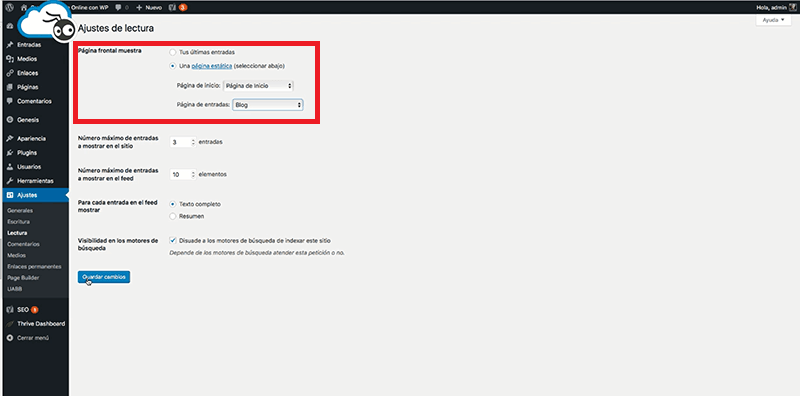Image resolution: width=800 pixels, height=396 pixels.
Task: Click the Comentarios speech bubble icon
Action: coord(10,101)
